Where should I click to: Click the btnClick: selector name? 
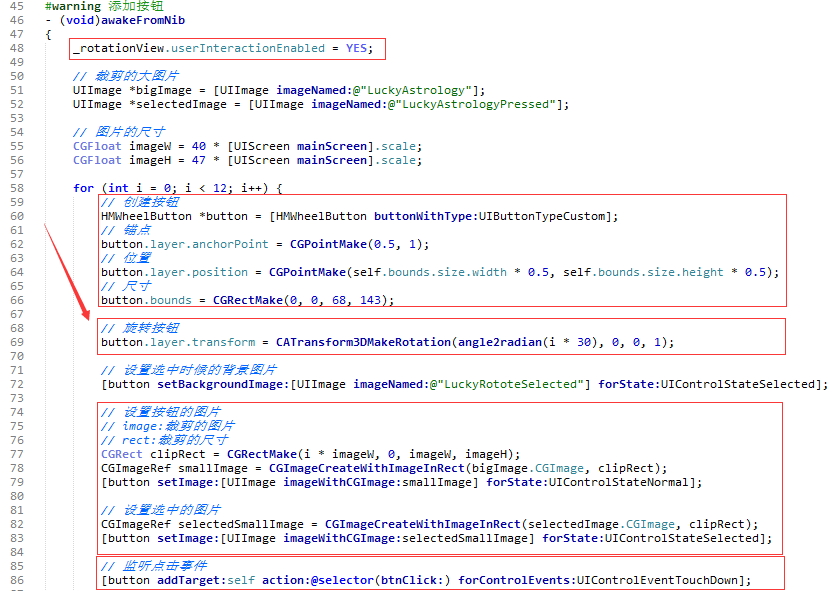[x=412, y=580]
